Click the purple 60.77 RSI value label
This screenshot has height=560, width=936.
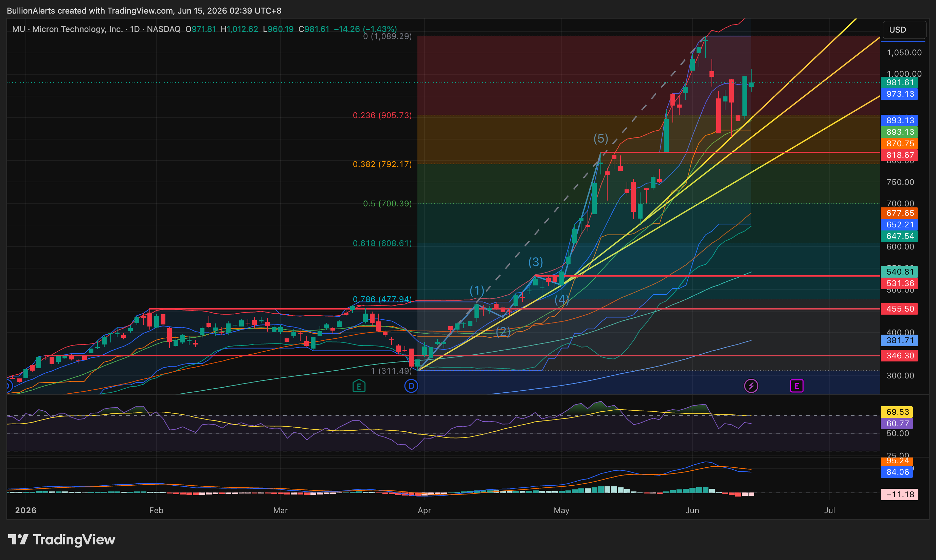tap(897, 424)
